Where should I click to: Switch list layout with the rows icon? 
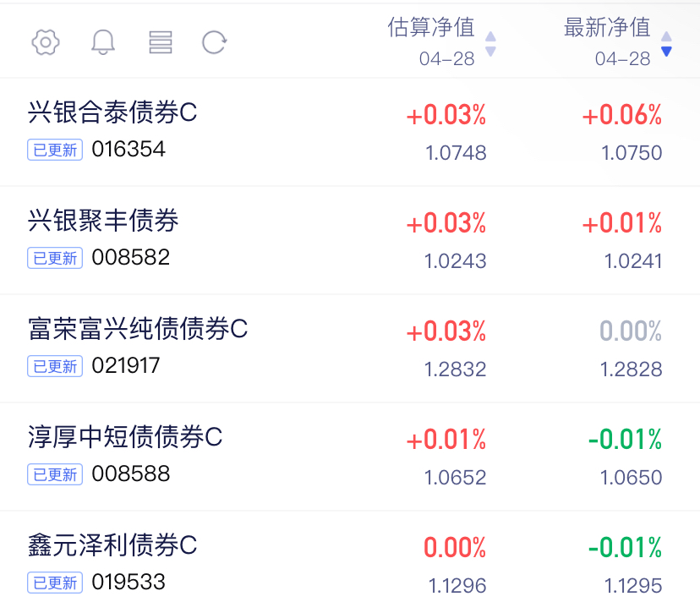click(161, 42)
